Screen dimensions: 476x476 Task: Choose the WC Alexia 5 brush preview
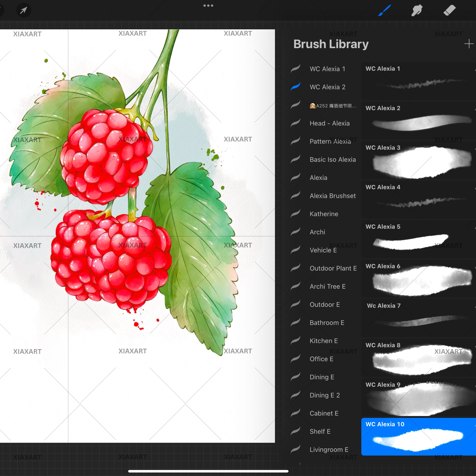click(419, 239)
